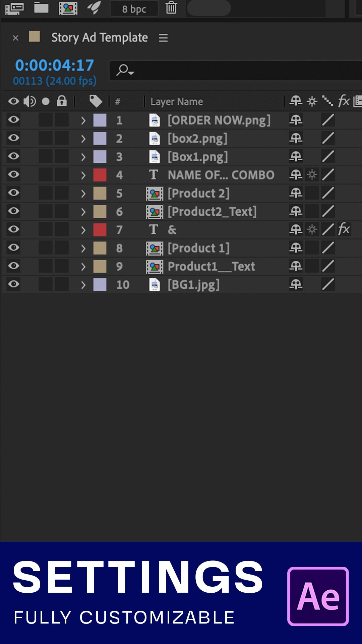
Task: Hide the Product 1 layer
Action: (14, 248)
